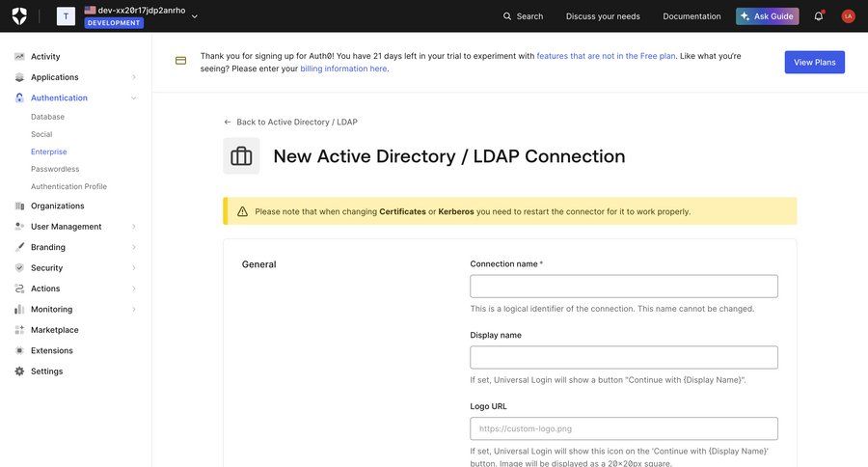Collapse the Authentication menu chevron

tap(134, 98)
